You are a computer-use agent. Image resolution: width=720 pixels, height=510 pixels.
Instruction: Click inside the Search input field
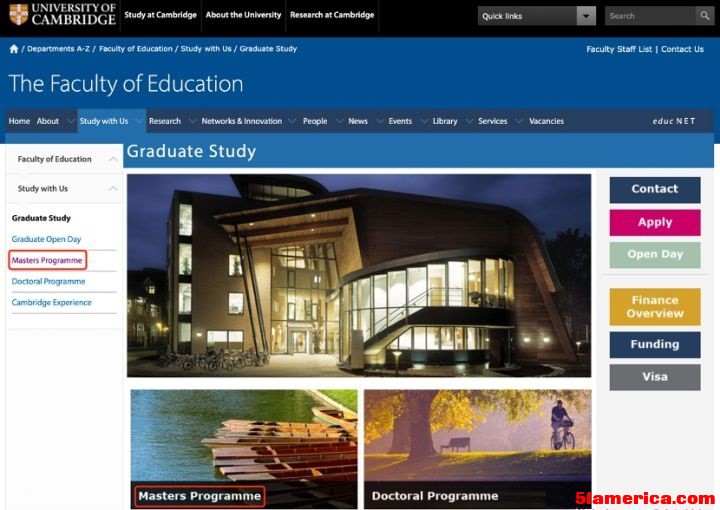tap(650, 16)
